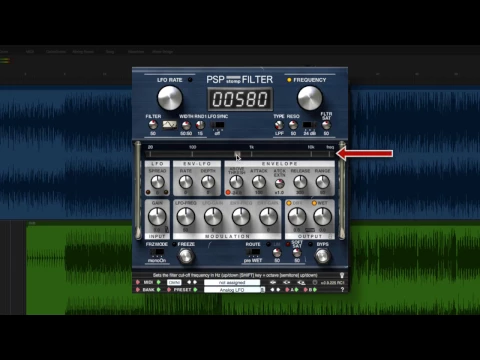Click the left white arrow beside OMNI

click(189, 282)
